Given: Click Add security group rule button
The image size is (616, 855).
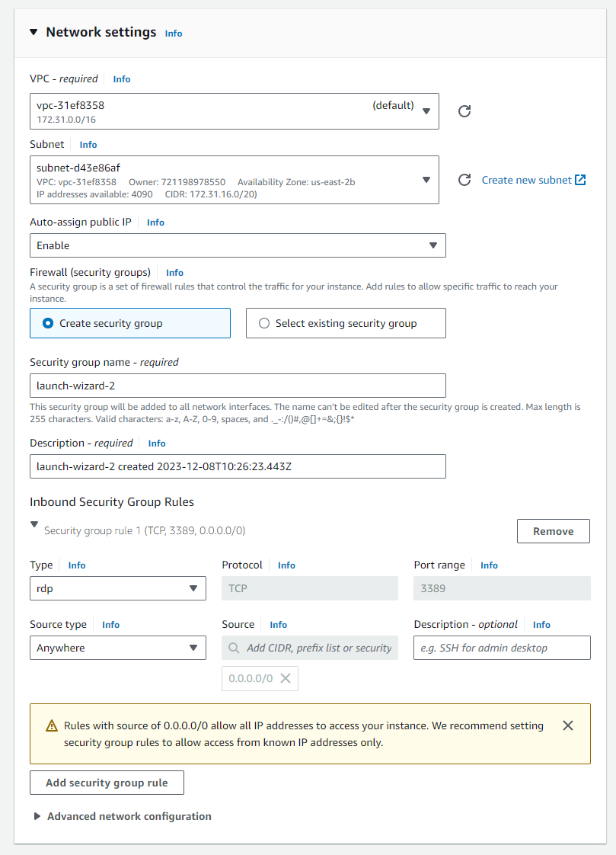Looking at the screenshot, I should [107, 783].
